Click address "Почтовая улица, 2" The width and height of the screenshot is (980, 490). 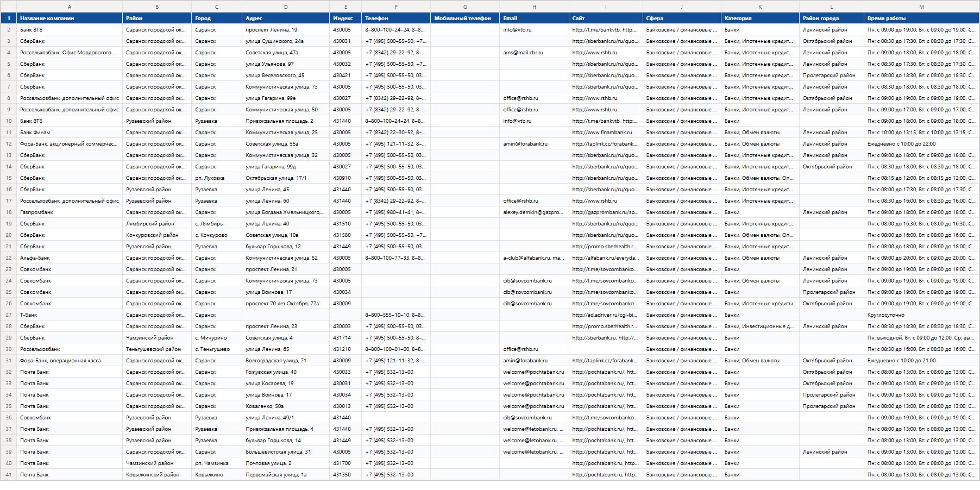[286, 463]
